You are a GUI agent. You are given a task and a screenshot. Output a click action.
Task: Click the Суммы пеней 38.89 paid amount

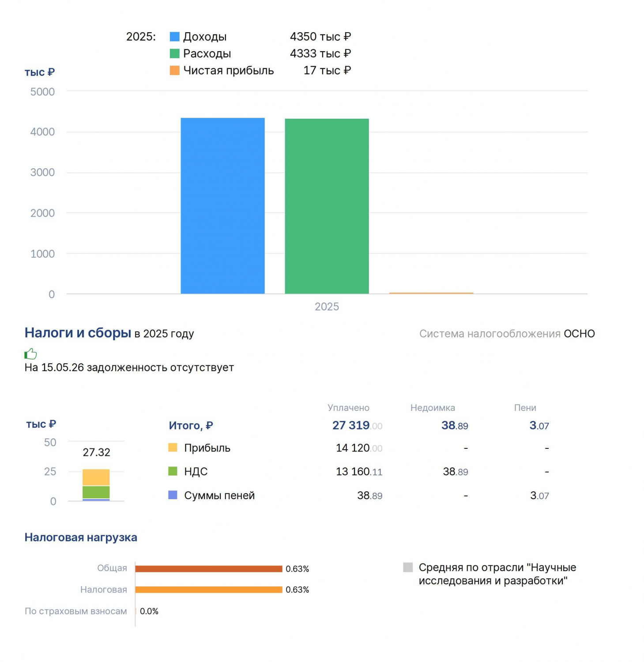370,496
